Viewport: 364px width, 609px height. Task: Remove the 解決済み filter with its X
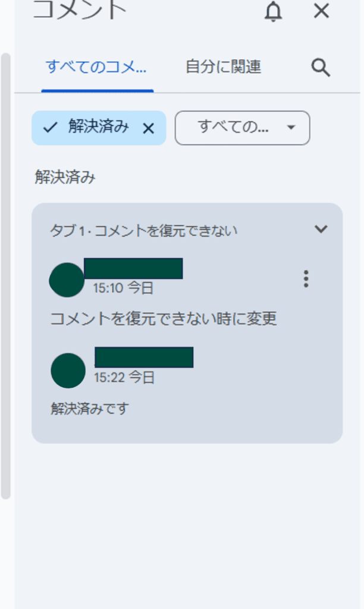pyautogui.click(x=149, y=128)
